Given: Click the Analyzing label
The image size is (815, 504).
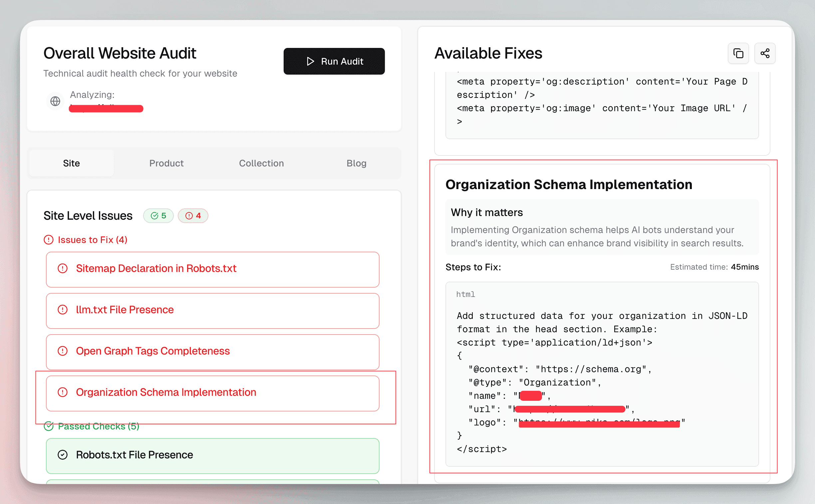Looking at the screenshot, I should [x=92, y=95].
